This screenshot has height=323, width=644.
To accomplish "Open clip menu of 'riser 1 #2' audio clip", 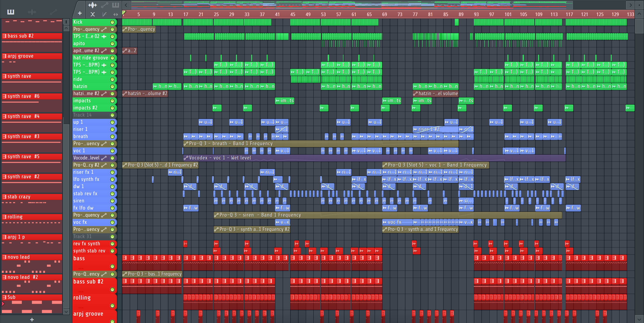I will 415,129.
